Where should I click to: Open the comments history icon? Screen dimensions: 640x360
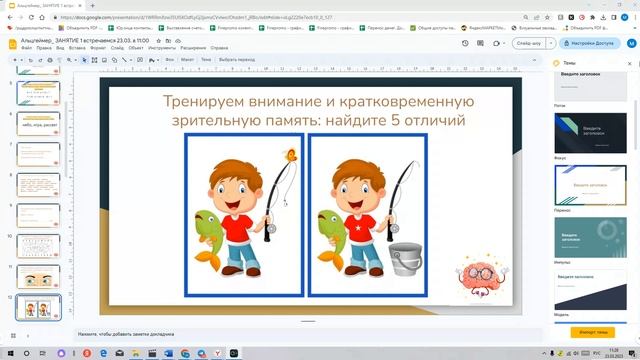(480, 43)
